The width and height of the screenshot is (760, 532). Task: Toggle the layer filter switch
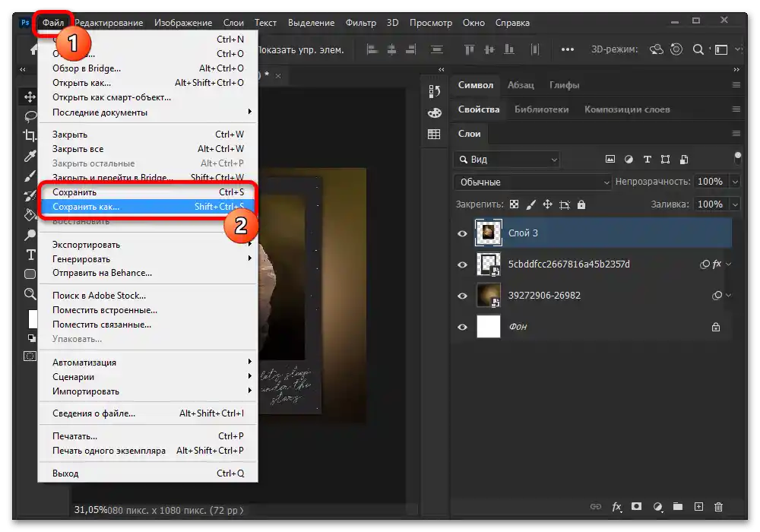[736, 157]
